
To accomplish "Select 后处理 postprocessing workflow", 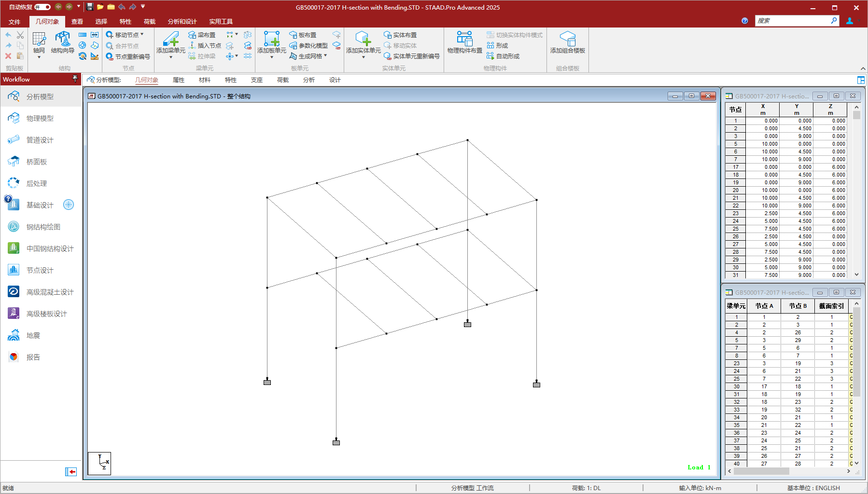I will click(41, 183).
